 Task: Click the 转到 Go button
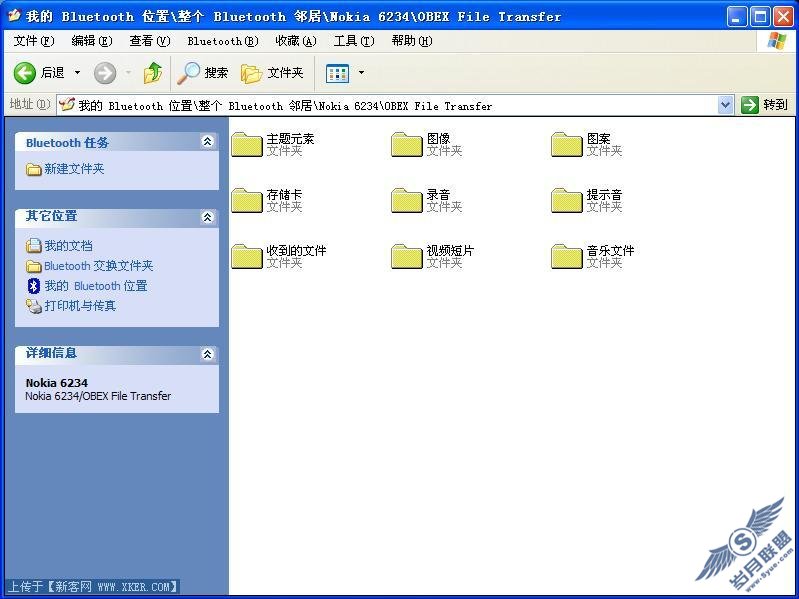coord(764,105)
